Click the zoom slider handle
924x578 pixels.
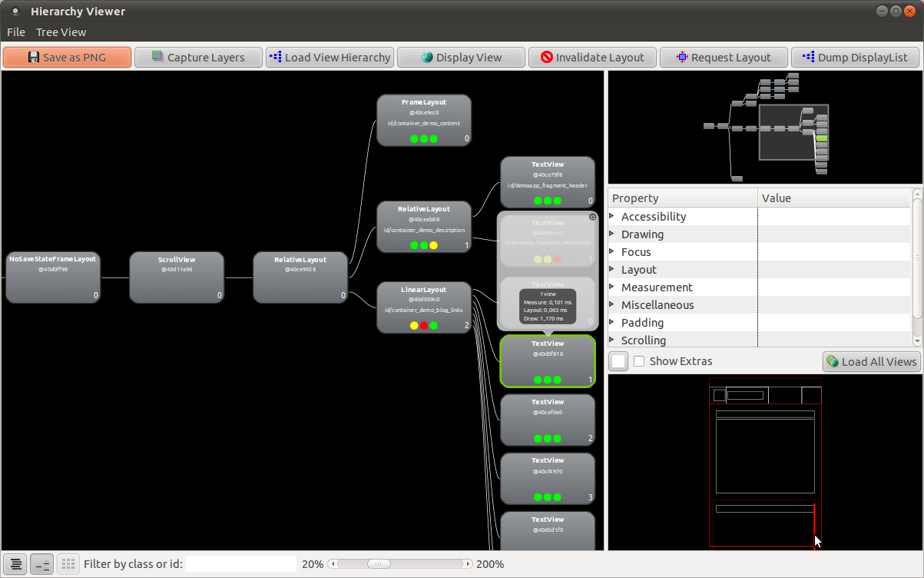(x=379, y=564)
